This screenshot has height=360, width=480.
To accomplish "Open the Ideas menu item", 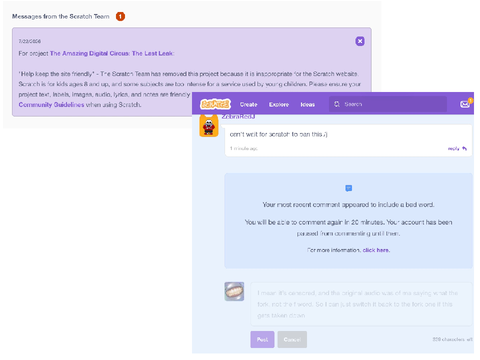I will coord(307,104).
